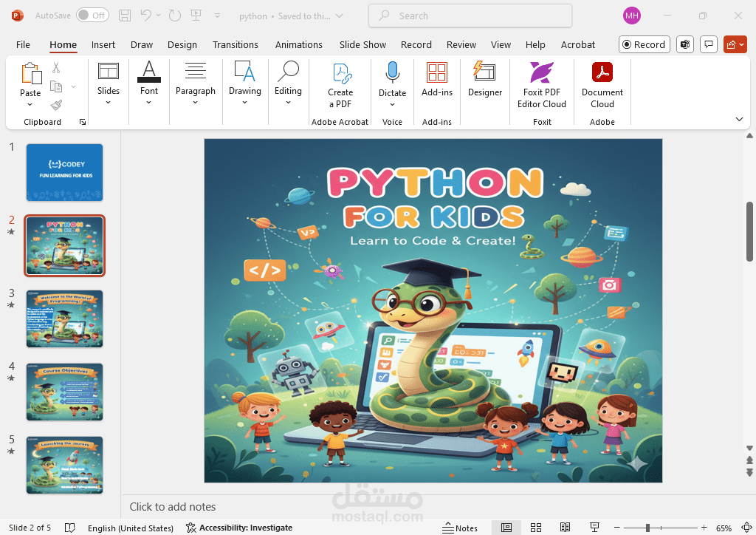
Task: Customize Quick Access Toolbar arrow
Action: (x=218, y=16)
